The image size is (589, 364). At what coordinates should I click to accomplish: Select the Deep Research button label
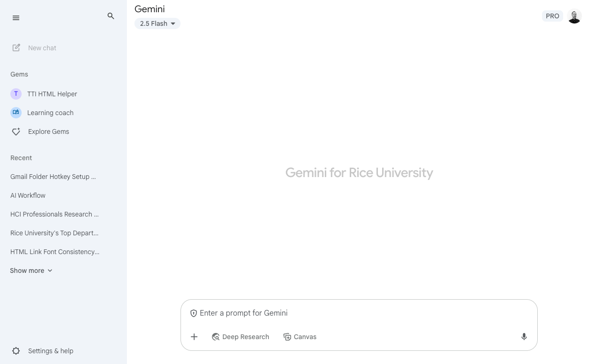tap(246, 337)
